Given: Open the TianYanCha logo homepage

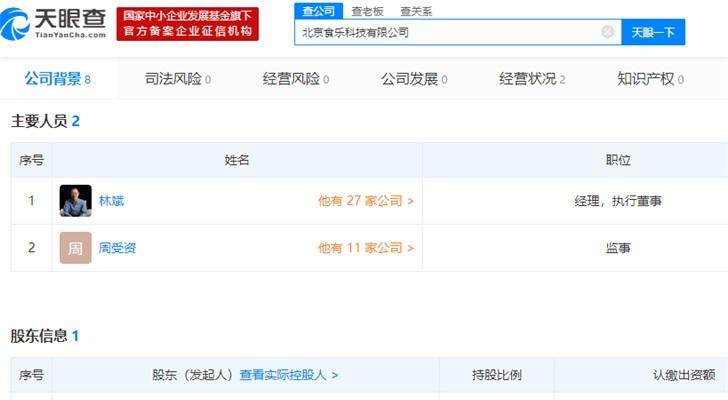Looking at the screenshot, I should pos(53,23).
